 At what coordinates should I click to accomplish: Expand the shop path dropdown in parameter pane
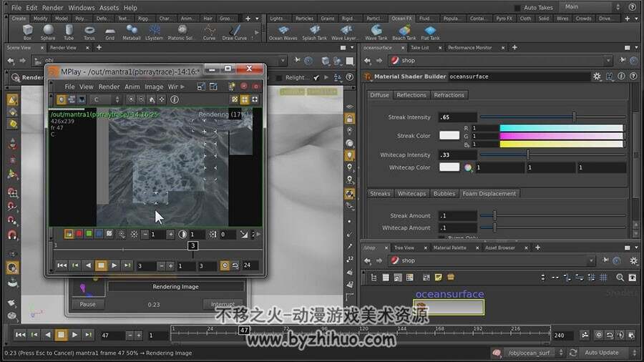[608, 61]
